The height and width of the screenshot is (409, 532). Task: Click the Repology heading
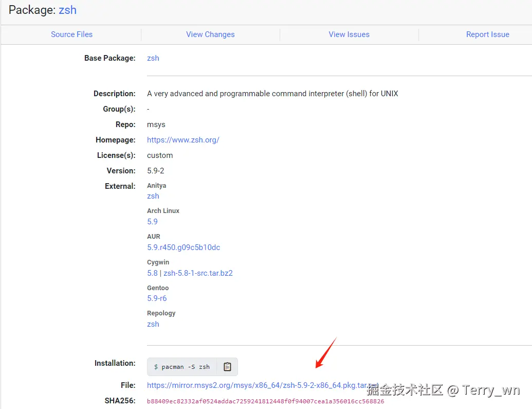click(161, 313)
